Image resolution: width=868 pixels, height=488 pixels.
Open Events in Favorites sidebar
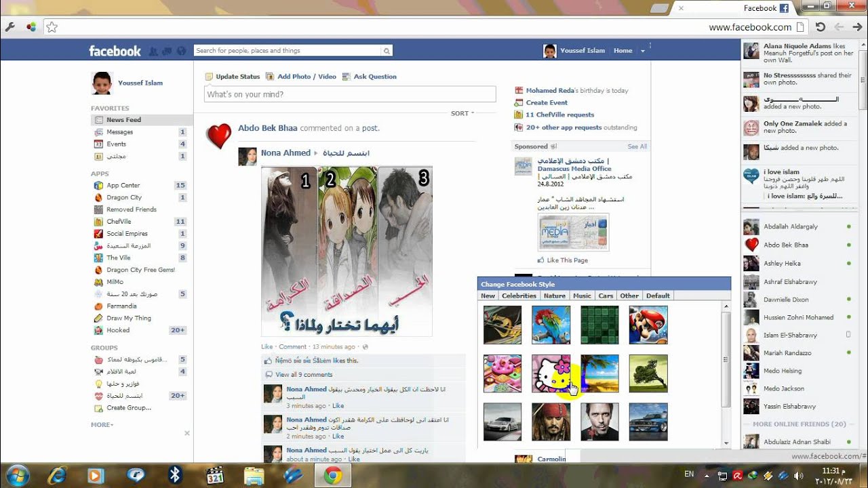tap(116, 144)
